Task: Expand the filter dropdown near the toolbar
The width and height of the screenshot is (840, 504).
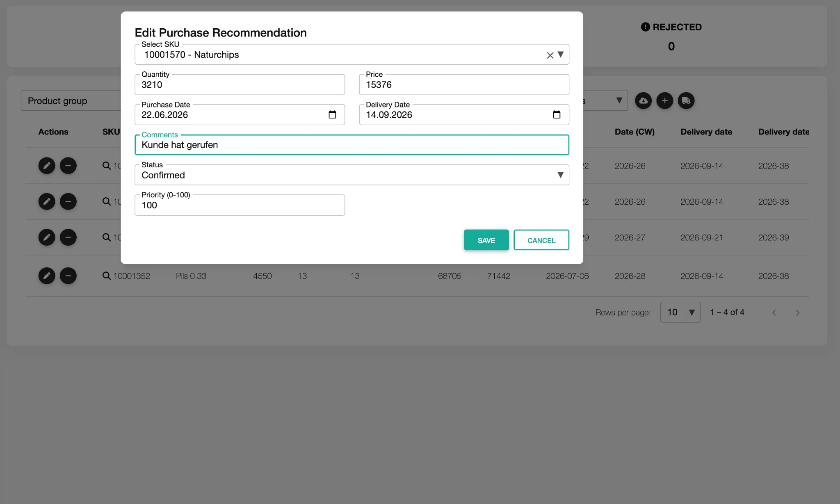Action: (x=620, y=100)
